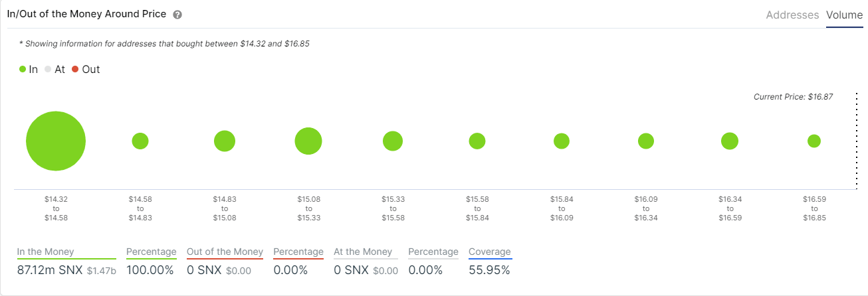The width and height of the screenshot is (868, 296).
Task: Switch to the Addresses tab
Action: 792,15
